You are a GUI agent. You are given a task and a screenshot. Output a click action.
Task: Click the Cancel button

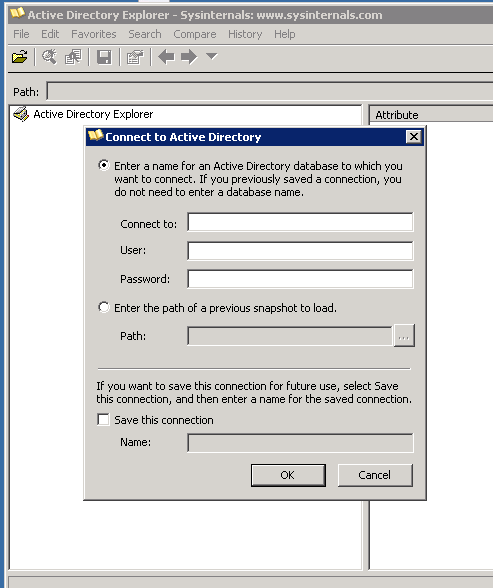[x=375, y=475]
